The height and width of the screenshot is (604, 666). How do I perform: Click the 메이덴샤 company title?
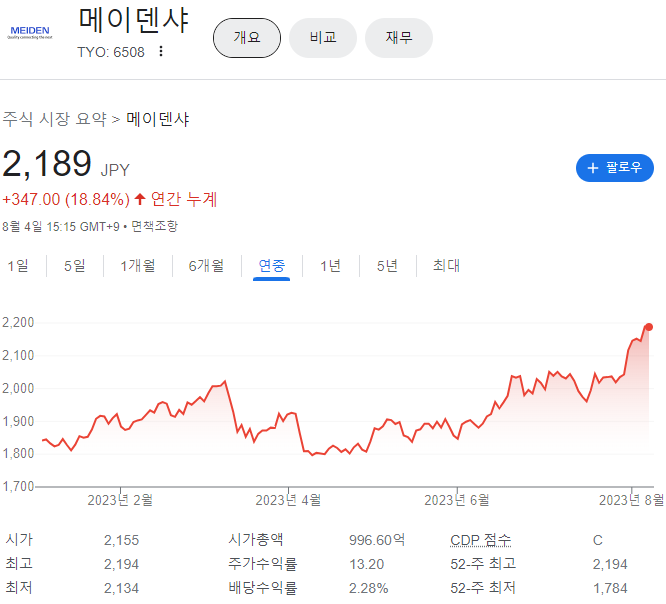(x=134, y=21)
